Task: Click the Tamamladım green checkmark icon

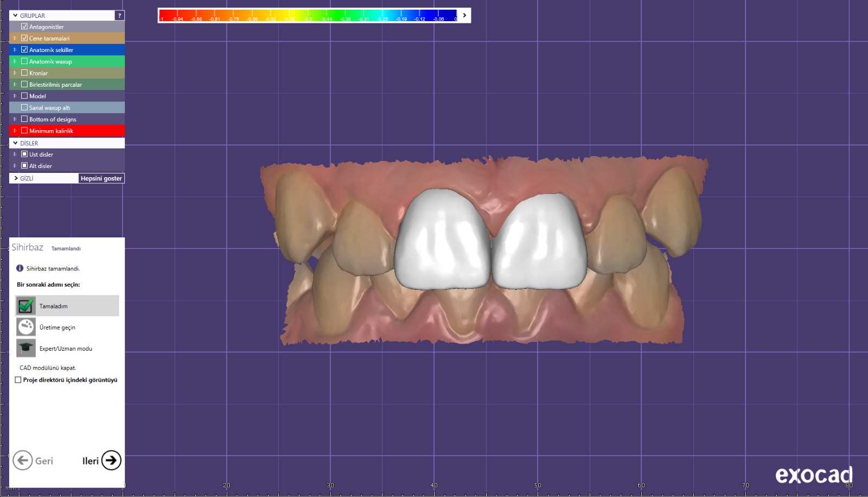Action: pos(25,306)
